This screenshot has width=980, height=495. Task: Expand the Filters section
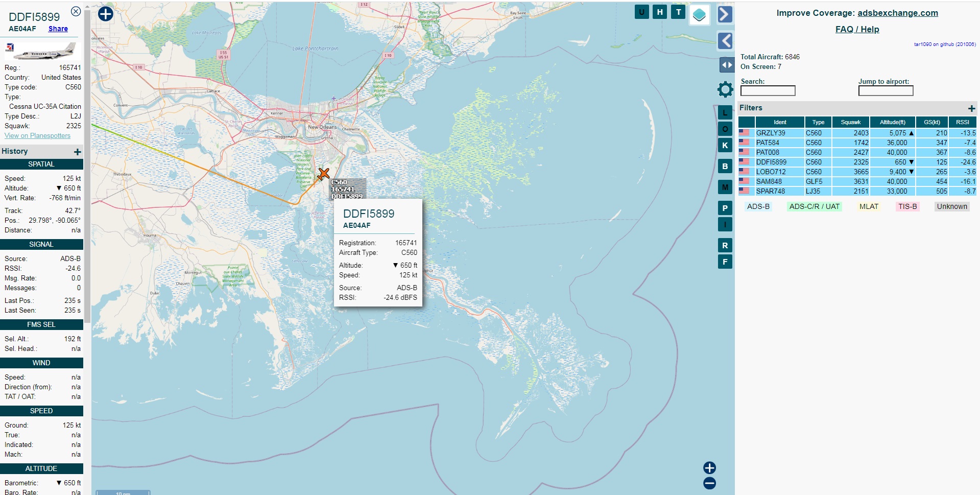971,108
